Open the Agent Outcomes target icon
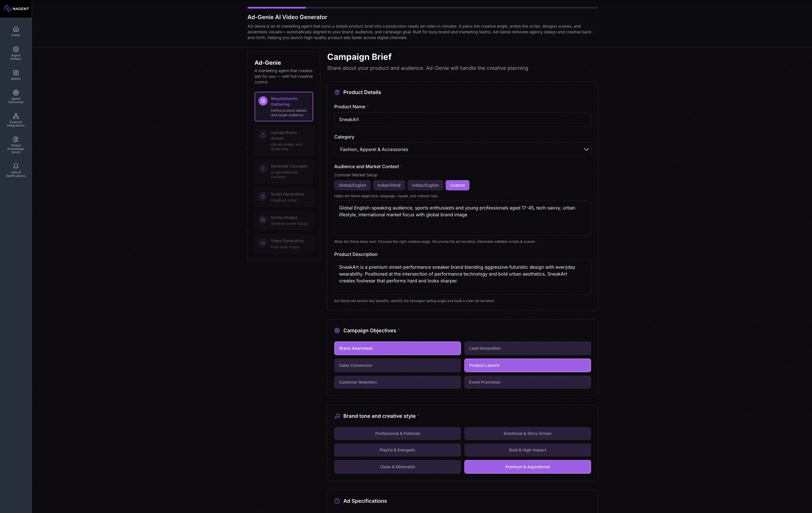812x513 pixels. coord(15,93)
